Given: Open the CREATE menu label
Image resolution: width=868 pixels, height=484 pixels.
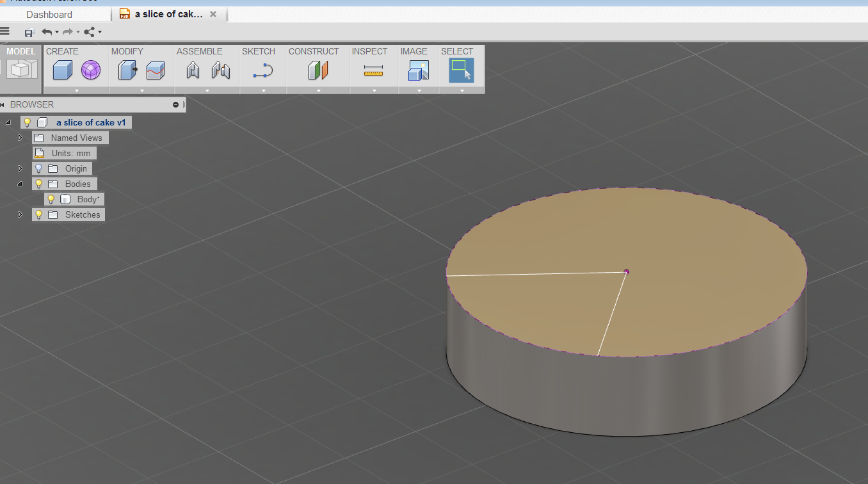Looking at the screenshot, I should click(62, 51).
